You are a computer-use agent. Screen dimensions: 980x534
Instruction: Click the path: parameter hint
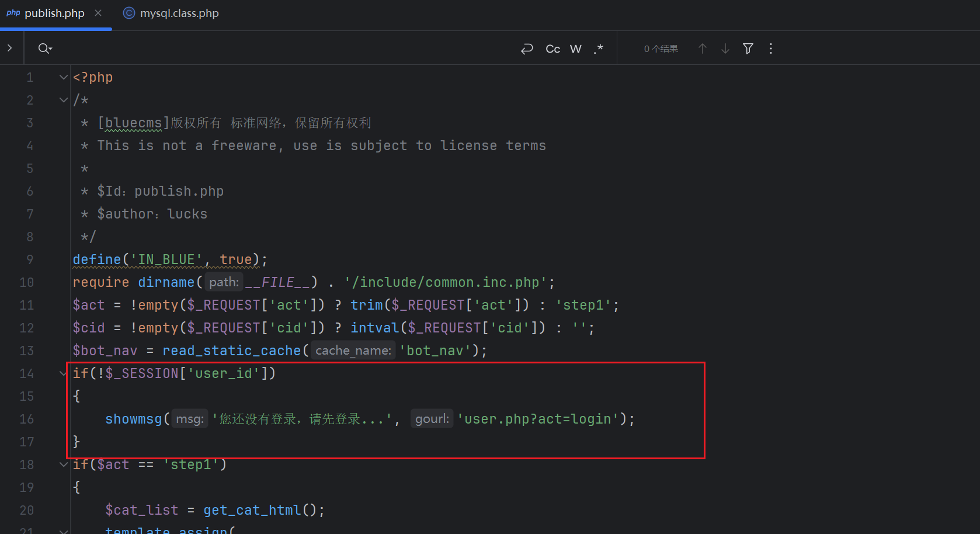coord(224,282)
